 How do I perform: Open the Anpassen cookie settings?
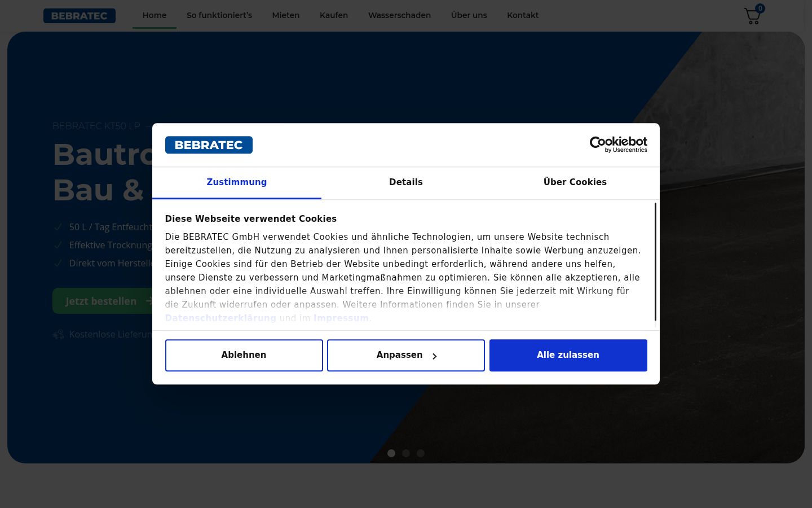pos(406,355)
